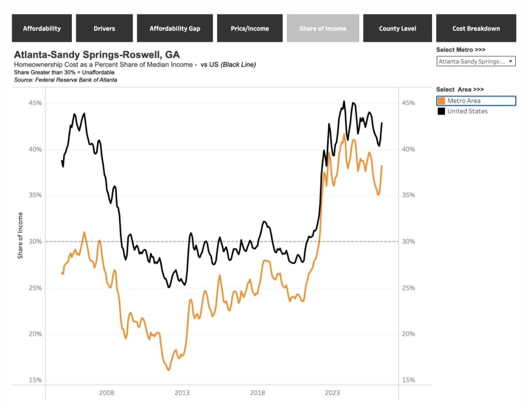Go to the County Level tab
This screenshot has height=420, width=532.
pos(397,28)
